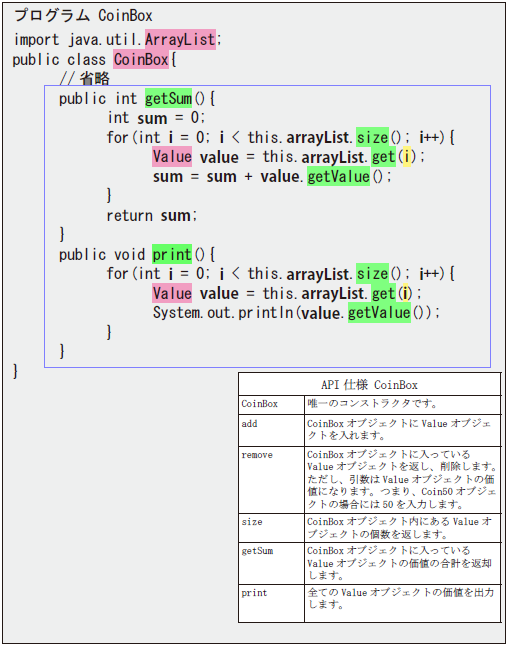Select the 'add' row name in the API table
509x645 pixels.
pos(249,424)
